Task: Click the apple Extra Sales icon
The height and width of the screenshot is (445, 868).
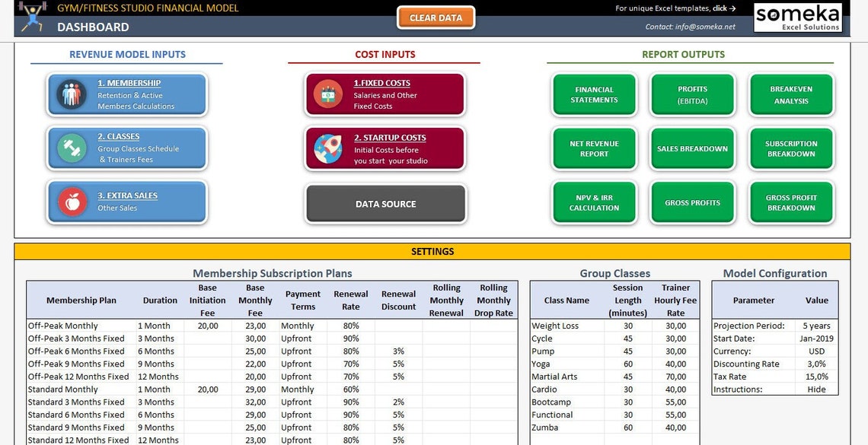Action: [72, 202]
